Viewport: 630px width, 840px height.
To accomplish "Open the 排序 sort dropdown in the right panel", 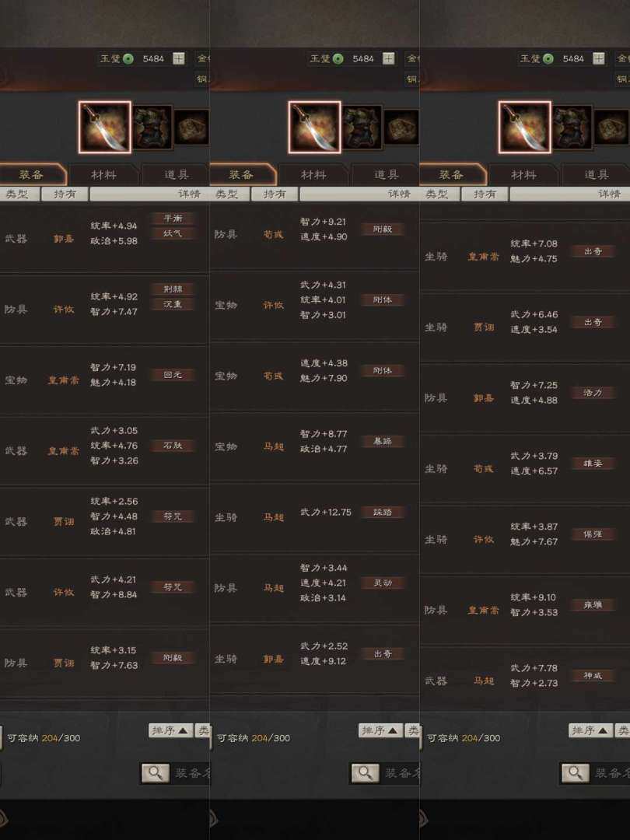I will [x=590, y=730].
